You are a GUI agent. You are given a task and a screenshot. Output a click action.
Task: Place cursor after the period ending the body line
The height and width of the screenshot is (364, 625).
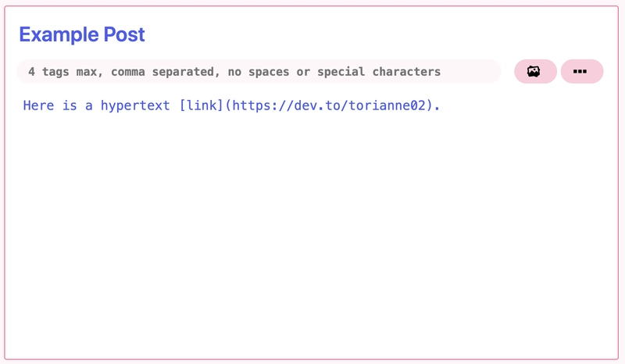click(x=441, y=105)
